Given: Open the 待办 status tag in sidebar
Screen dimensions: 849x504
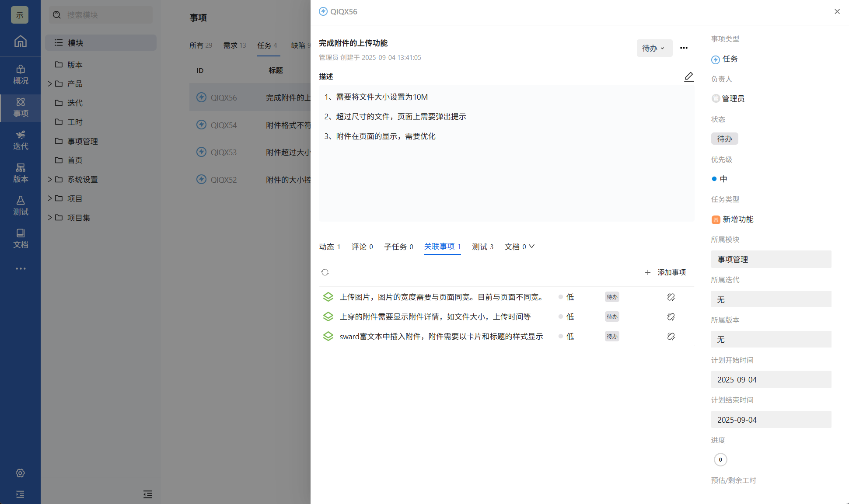Looking at the screenshot, I should (724, 139).
